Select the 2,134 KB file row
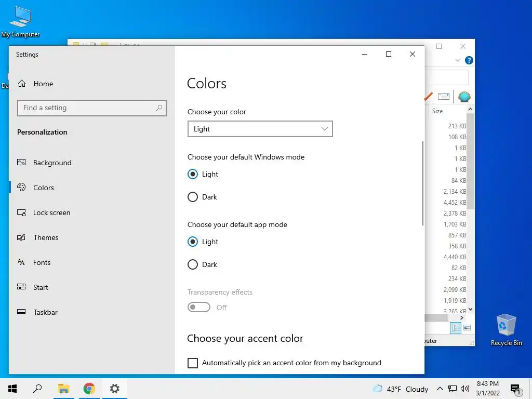This screenshot has height=399, width=532. pyautogui.click(x=455, y=191)
